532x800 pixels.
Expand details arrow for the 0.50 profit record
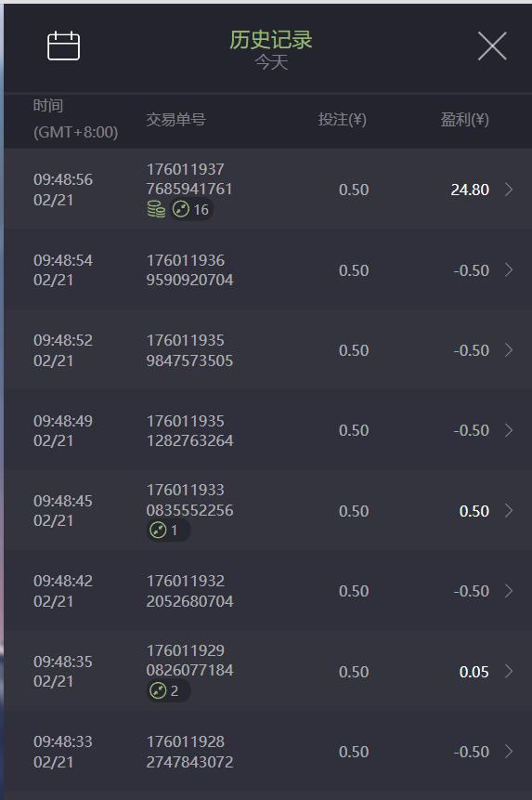click(x=509, y=511)
